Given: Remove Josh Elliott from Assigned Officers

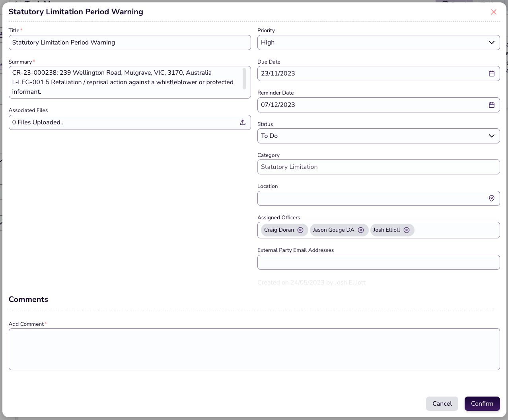Looking at the screenshot, I should [406, 230].
